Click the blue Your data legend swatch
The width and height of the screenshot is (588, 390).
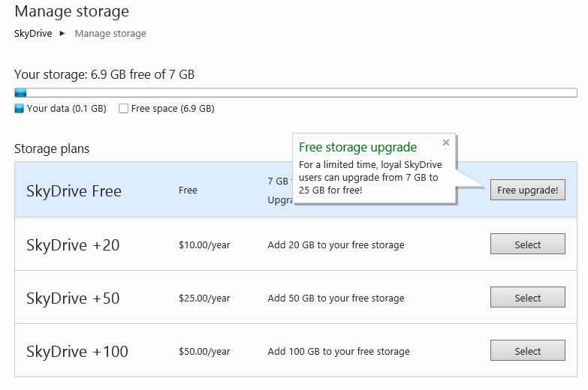click(x=20, y=109)
